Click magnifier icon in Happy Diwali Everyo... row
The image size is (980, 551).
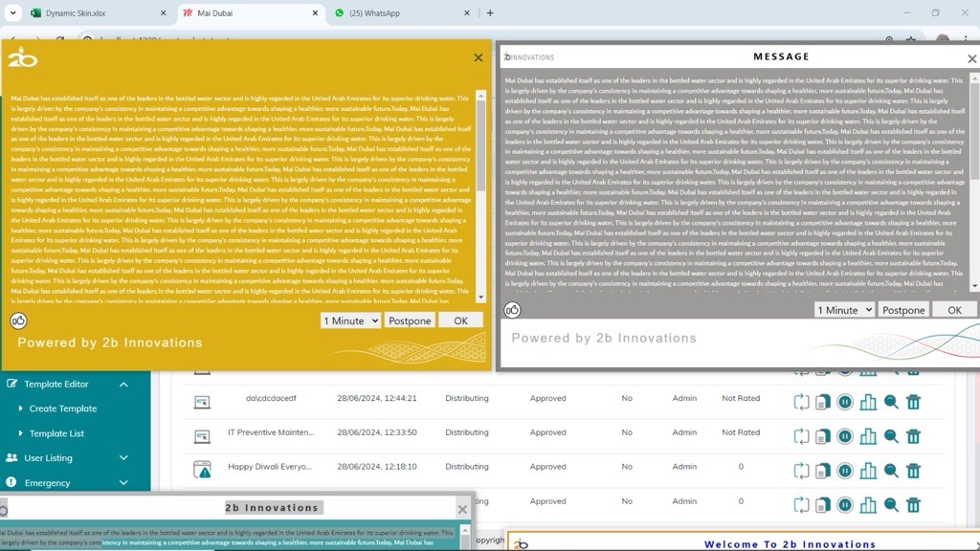pyautogui.click(x=891, y=471)
